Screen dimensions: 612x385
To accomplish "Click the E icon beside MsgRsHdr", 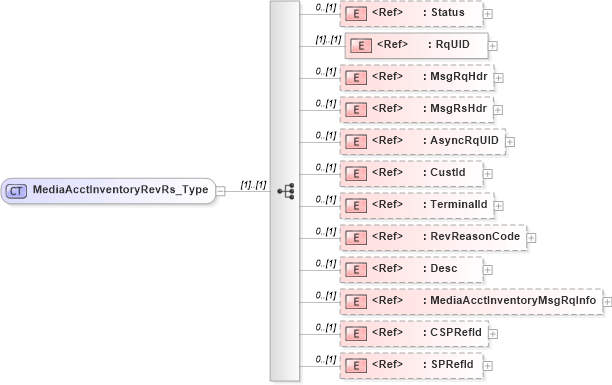I will click(x=356, y=110).
